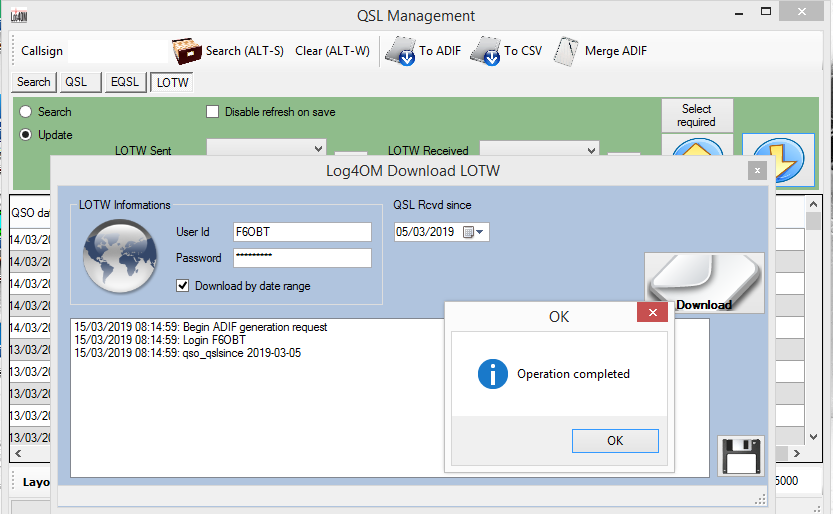Click Clear (ALT-W) in toolbar
The image size is (833, 514).
333,51
